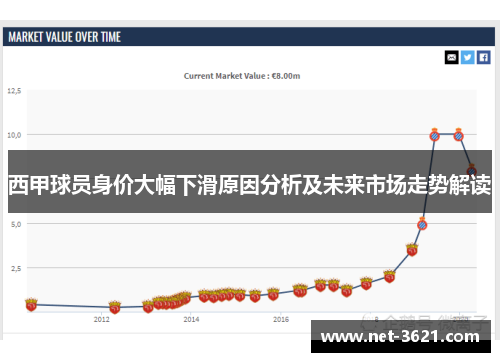
Task: Select first 10,0 peak Espanyol data point
Action: tap(434, 135)
